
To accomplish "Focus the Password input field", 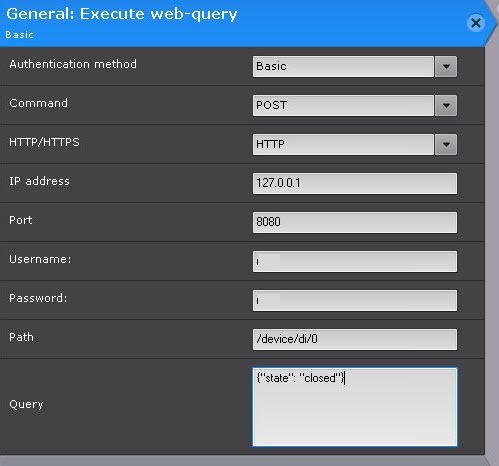I will (x=355, y=300).
